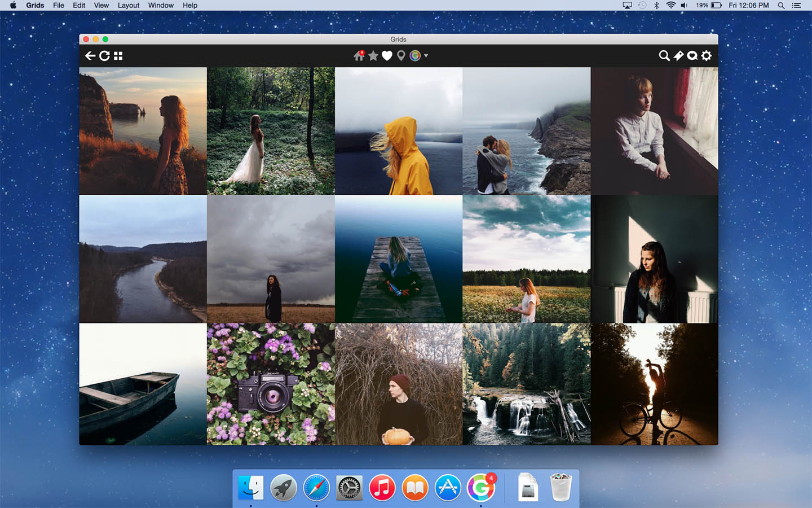View Popular photos via the star icon
This screenshot has width=812, height=508.
click(373, 56)
